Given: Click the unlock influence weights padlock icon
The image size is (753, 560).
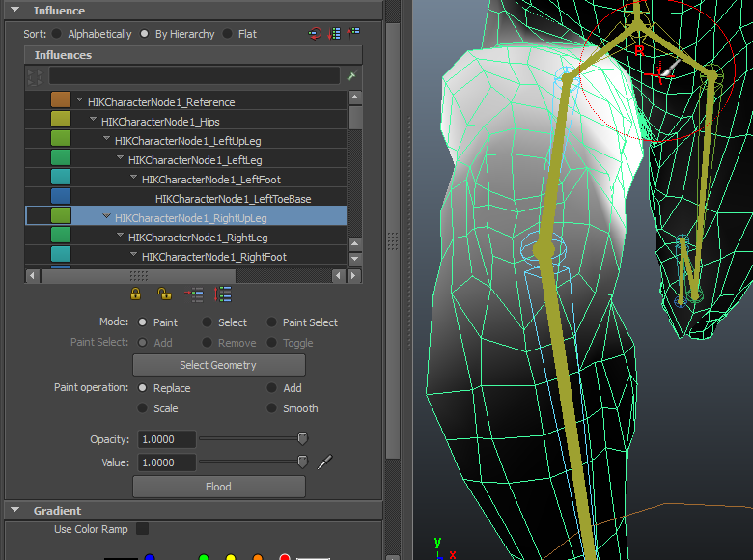Looking at the screenshot, I should pos(164,294).
